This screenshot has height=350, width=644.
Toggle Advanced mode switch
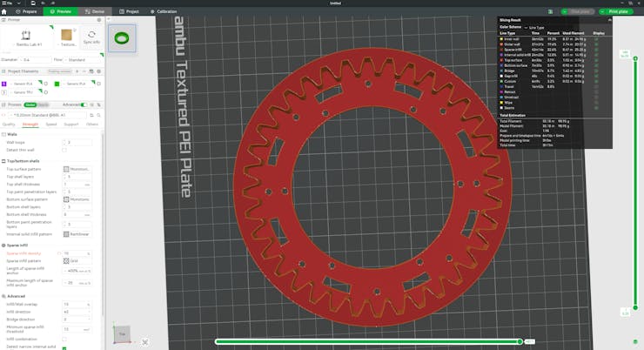pyautogui.click(x=84, y=104)
